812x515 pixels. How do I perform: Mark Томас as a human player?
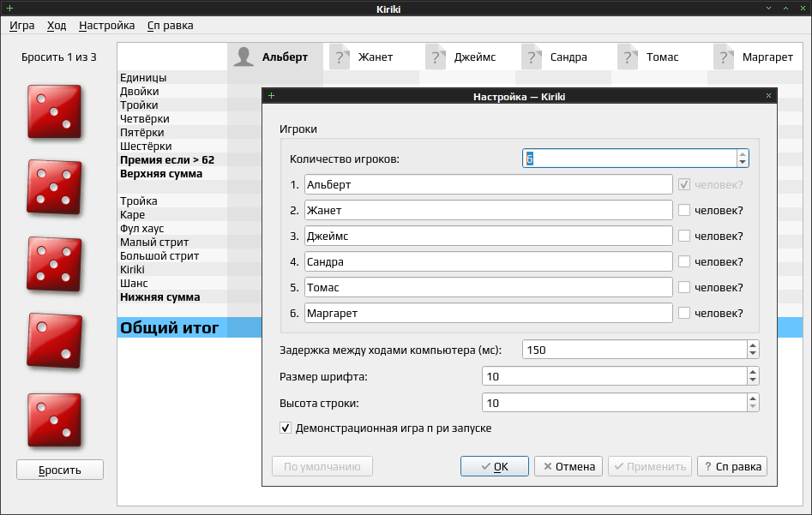[684, 287]
